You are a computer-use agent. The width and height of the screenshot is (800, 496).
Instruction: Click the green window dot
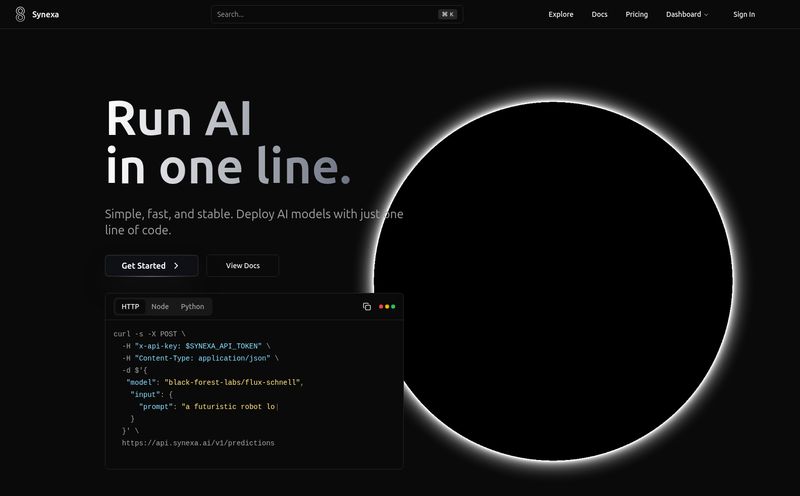[x=393, y=307]
